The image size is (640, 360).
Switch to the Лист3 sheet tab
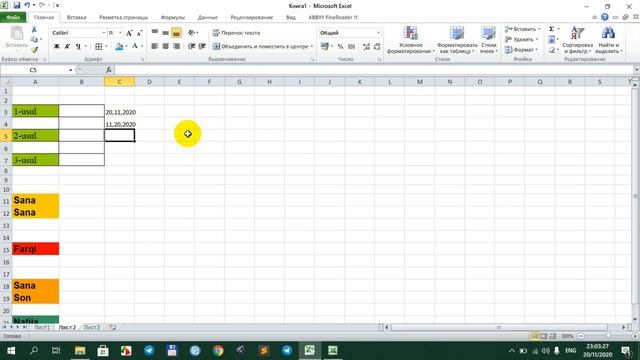click(91, 327)
